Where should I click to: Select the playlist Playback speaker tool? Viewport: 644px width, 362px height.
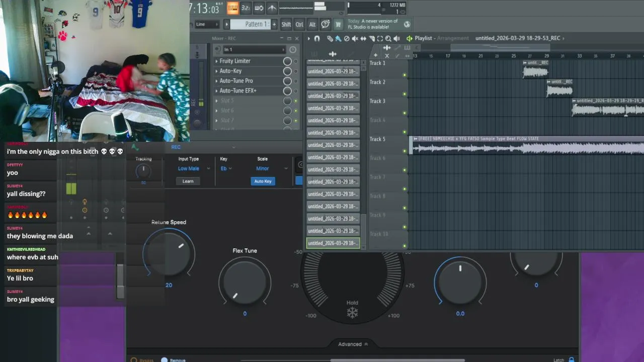396,38
